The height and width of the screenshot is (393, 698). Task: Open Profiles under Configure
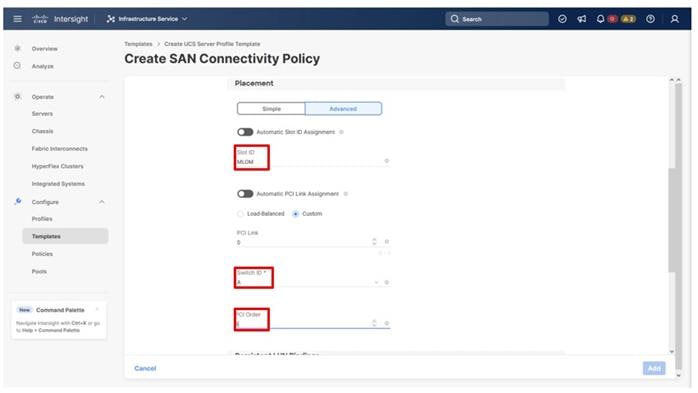coord(42,219)
